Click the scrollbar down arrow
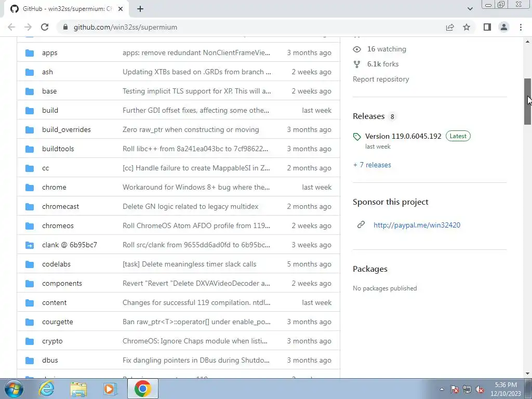 click(527, 374)
